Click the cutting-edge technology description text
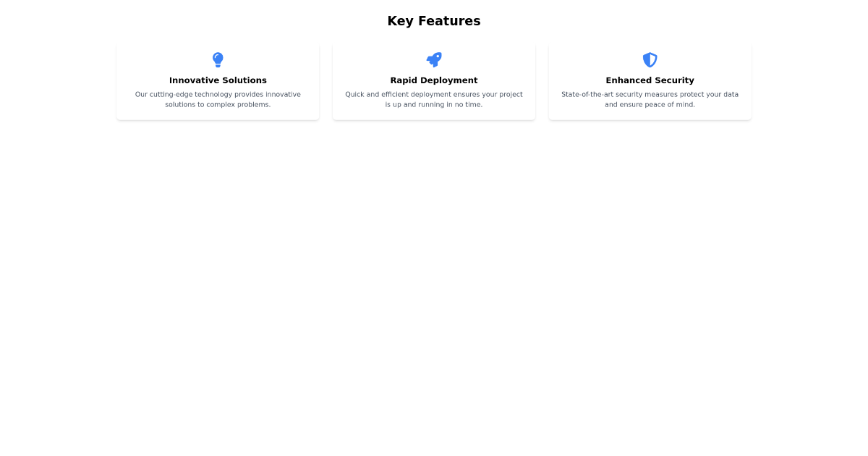868x456 pixels. tap(218, 99)
